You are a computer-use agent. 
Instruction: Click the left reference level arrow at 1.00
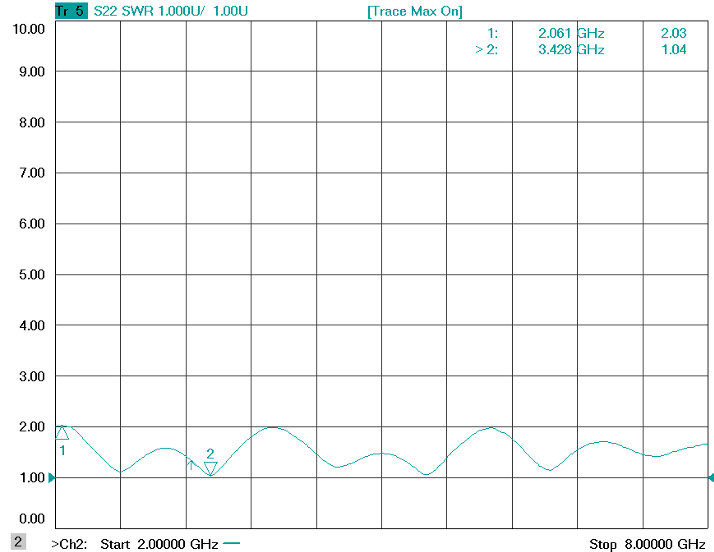52,477
